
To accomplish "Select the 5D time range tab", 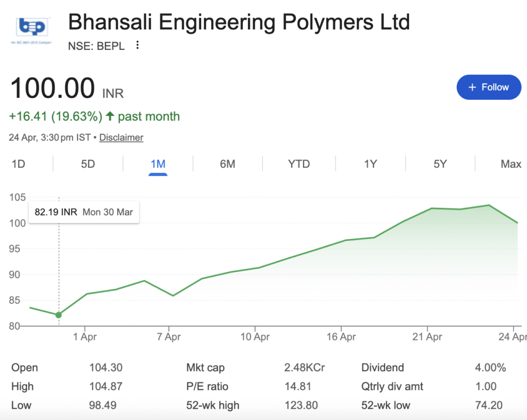I will click(x=88, y=164).
